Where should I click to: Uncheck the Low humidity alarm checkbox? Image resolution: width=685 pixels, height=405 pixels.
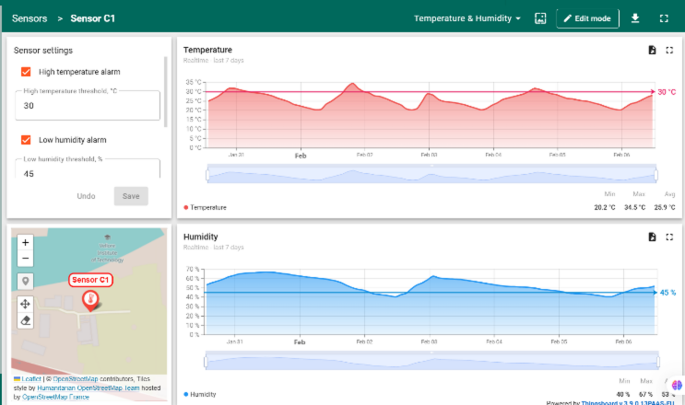point(26,140)
